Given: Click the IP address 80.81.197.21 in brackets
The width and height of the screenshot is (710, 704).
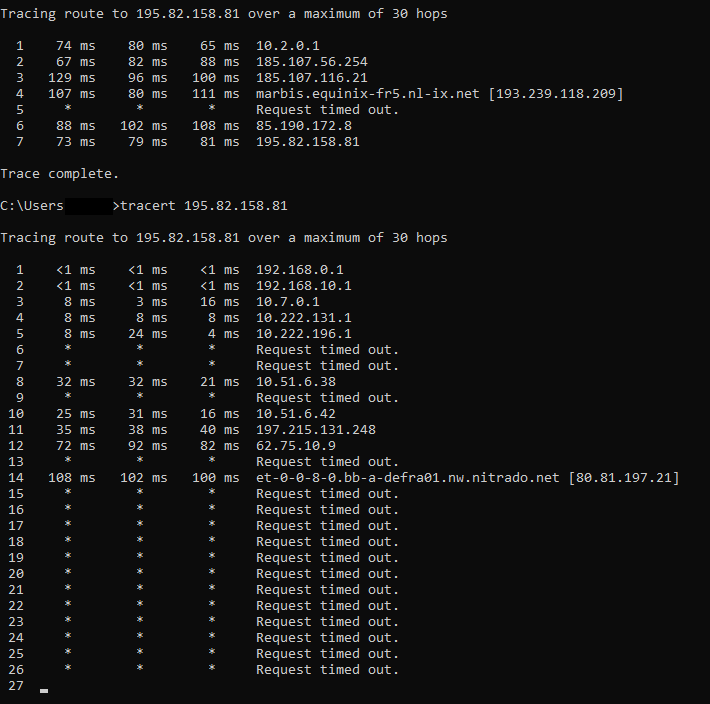Looking at the screenshot, I should (624, 478).
